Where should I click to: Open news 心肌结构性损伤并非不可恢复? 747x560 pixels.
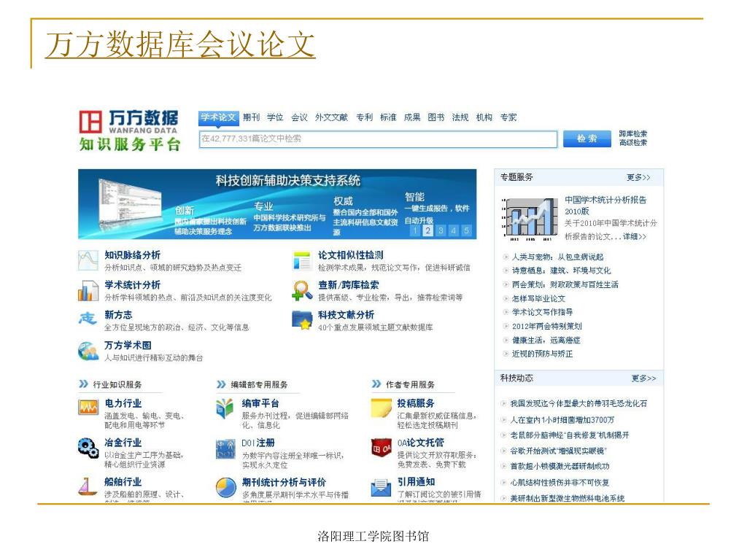560,483
